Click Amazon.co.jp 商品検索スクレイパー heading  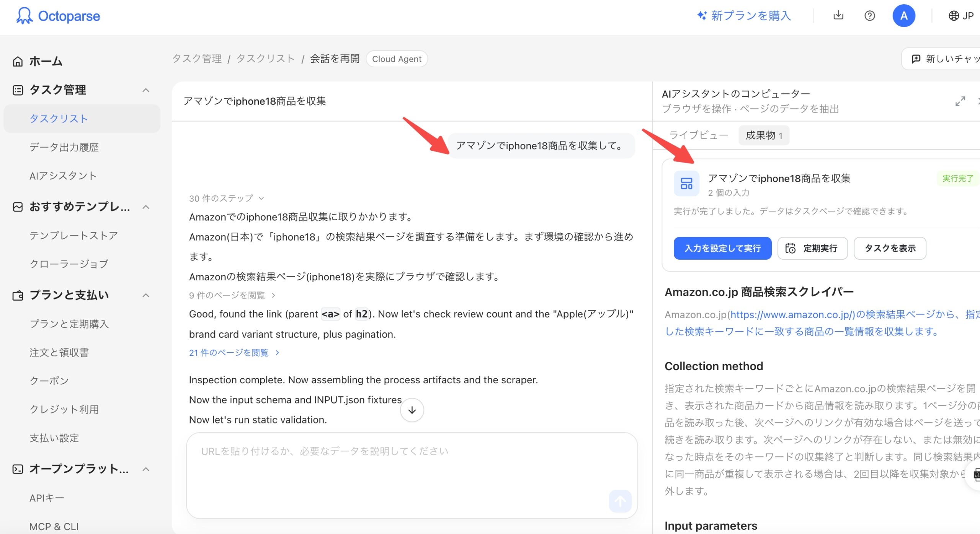click(759, 292)
